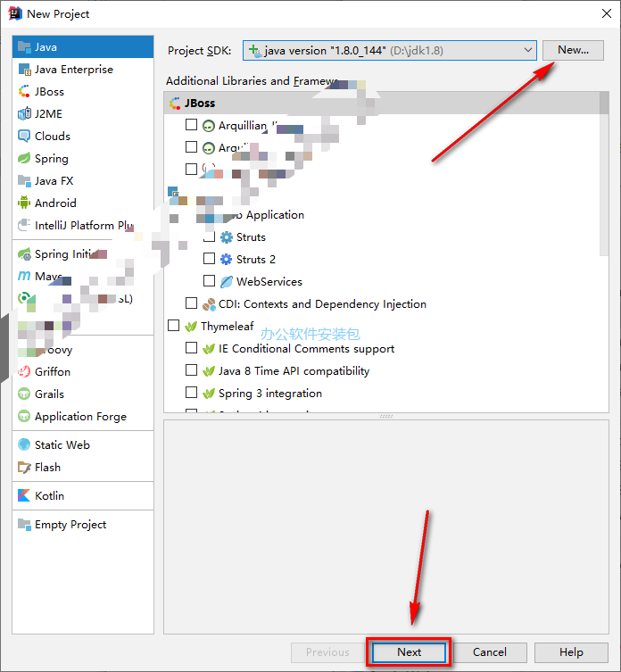
Task: Pick the Kotlin icon in project list
Action: (25, 496)
